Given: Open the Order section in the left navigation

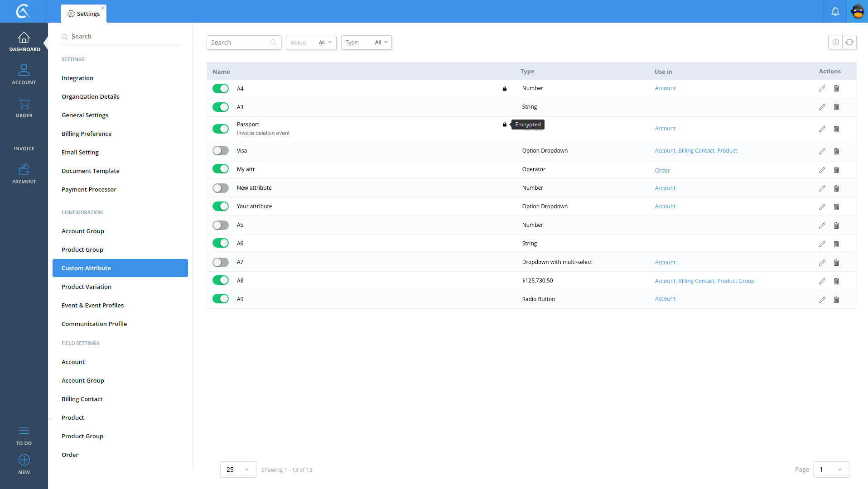Looking at the screenshot, I should coord(24,108).
